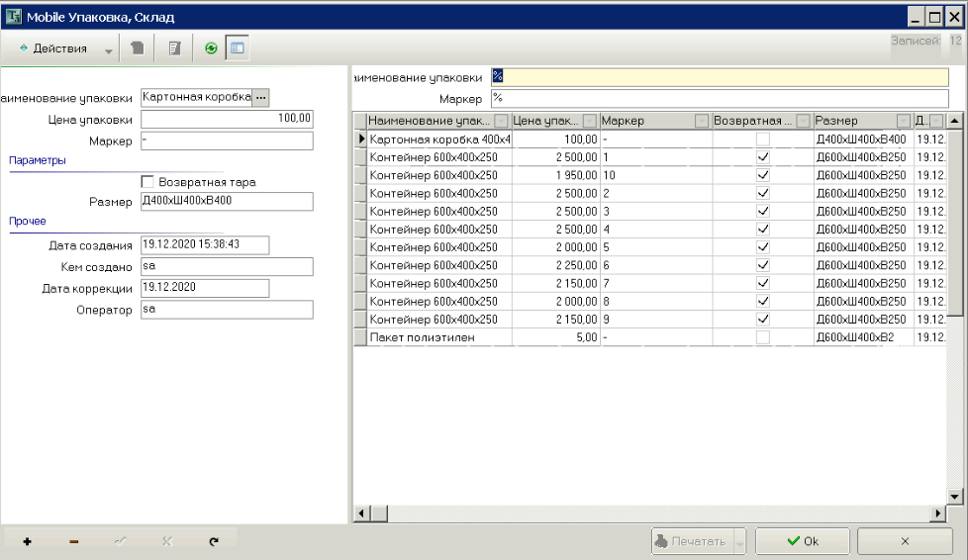Maximize the Mobile Упаковка window
Viewport: 968px width, 560px height.
coord(934,17)
